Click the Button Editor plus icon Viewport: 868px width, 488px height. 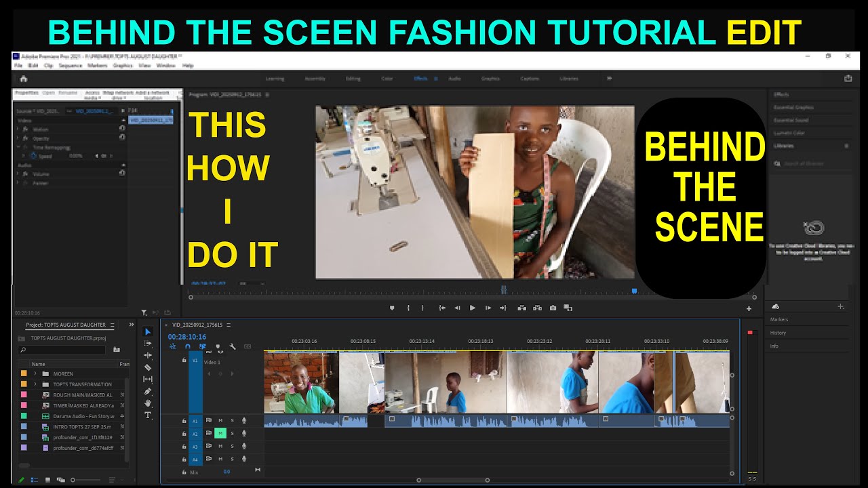(x=749, y=308)
